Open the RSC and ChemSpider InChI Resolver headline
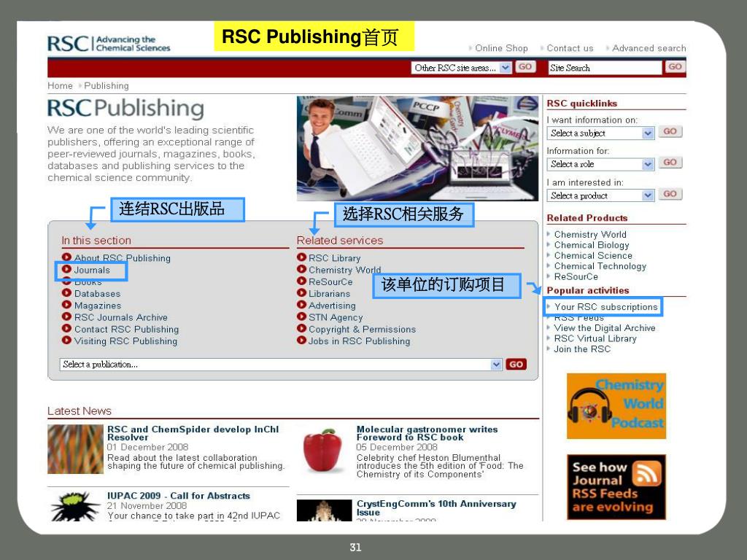This screenshot has height=560, width=747. (193, 433)
